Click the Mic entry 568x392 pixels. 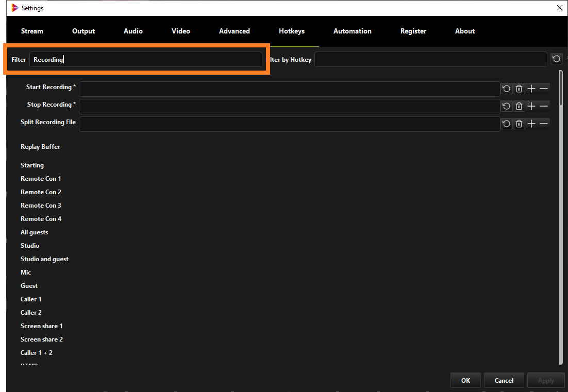pos(25,272)
